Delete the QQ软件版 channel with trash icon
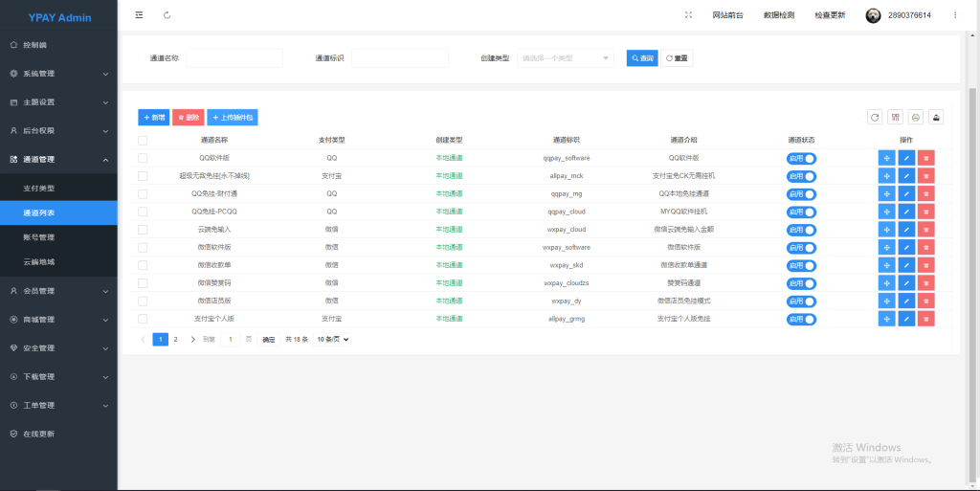980x491 pixels. click(x=926, y=158)
